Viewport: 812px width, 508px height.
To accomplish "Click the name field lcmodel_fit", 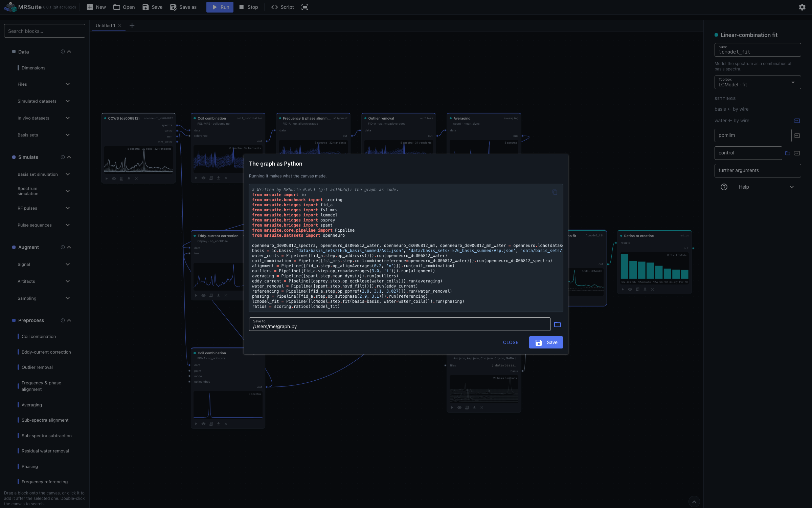I will 758,50.
